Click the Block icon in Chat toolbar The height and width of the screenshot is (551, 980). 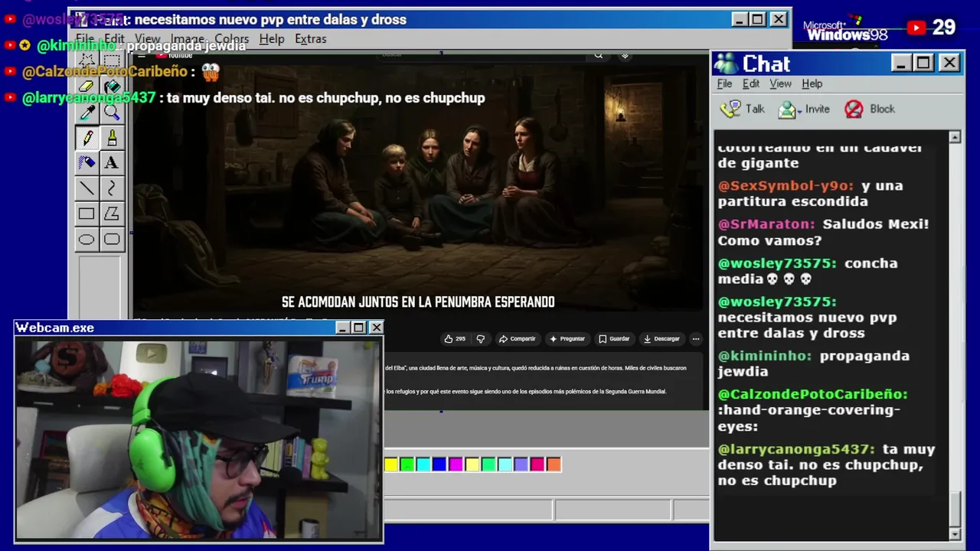pos(854,109)
